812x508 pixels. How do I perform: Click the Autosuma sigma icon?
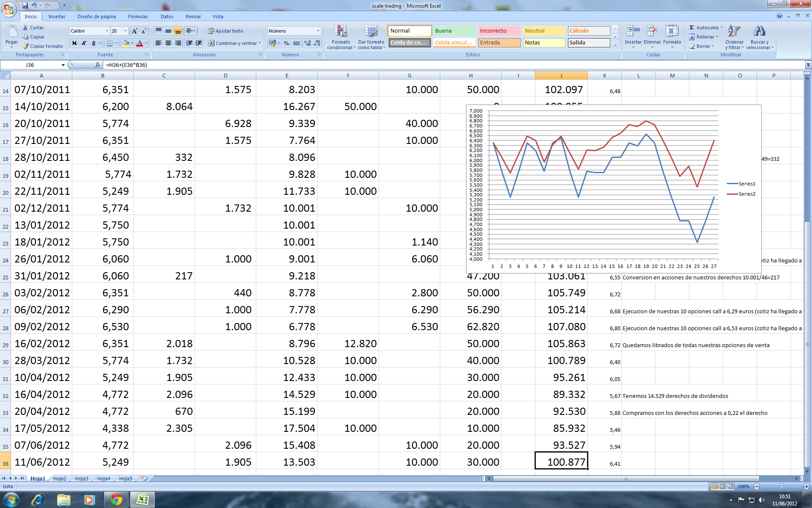click(691, 28)
